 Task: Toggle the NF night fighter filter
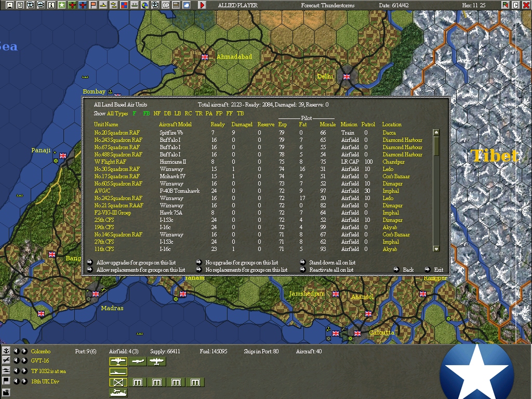[157, 113]
